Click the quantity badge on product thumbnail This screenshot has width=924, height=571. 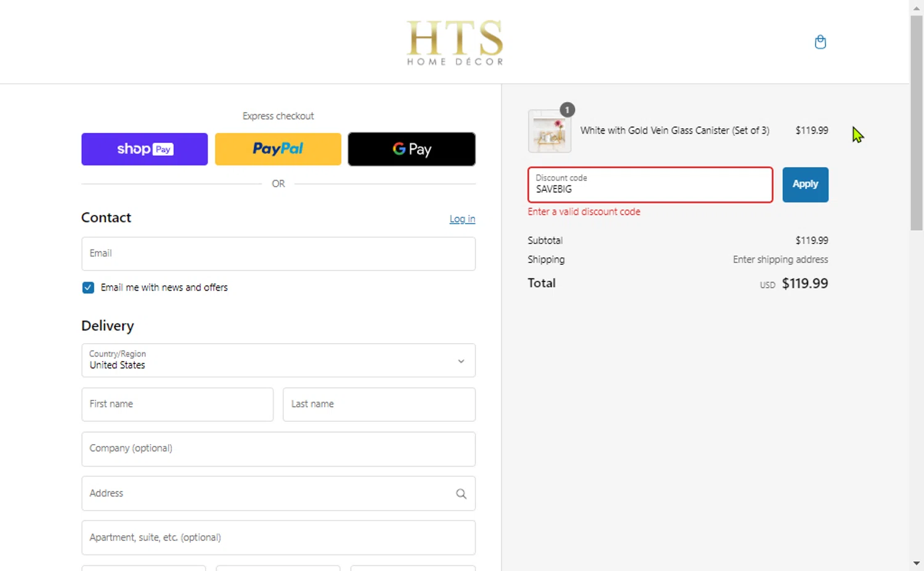[567, 110]
